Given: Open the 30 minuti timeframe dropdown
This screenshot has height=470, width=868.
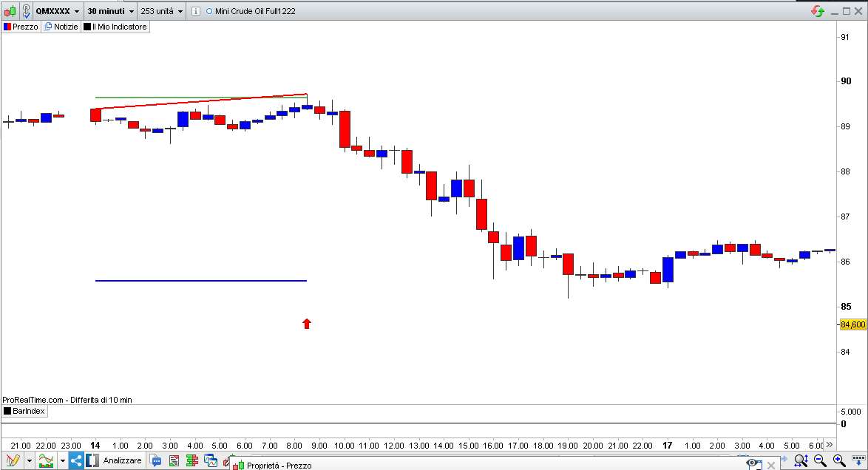Looking at the screenshot, I should click(111, 11).
